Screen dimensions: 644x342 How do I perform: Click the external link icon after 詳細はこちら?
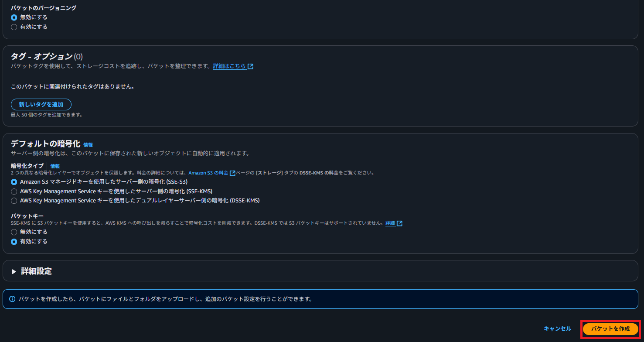[249, 66]
